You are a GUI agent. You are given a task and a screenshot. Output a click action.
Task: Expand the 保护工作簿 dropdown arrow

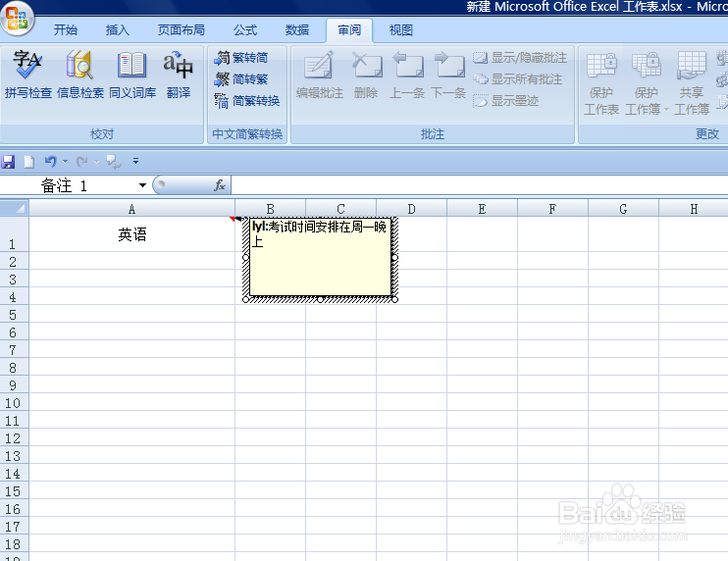666,110
